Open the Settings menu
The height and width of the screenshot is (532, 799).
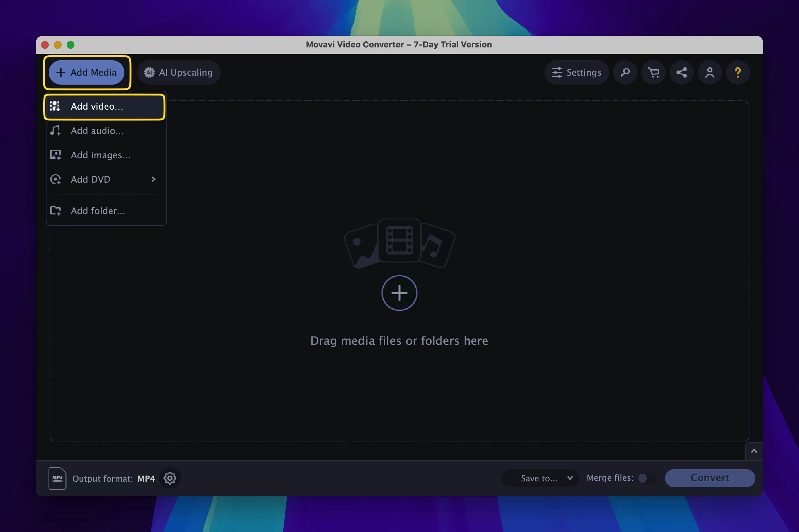click(576, 72)
